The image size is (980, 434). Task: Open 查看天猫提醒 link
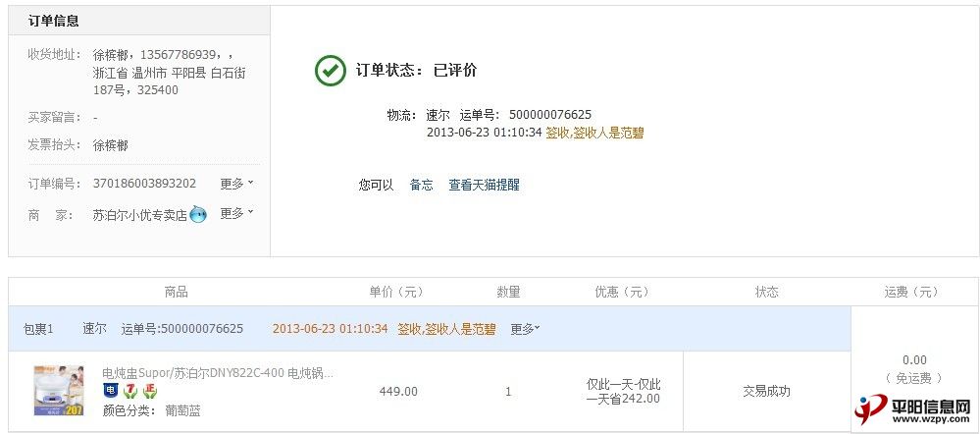pos(484,185)
